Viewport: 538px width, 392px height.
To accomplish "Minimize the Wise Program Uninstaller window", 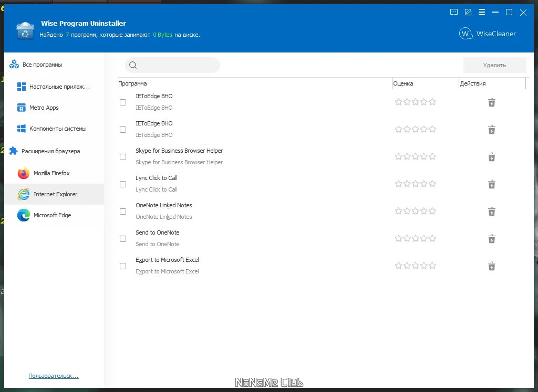I will click(495, 13).
